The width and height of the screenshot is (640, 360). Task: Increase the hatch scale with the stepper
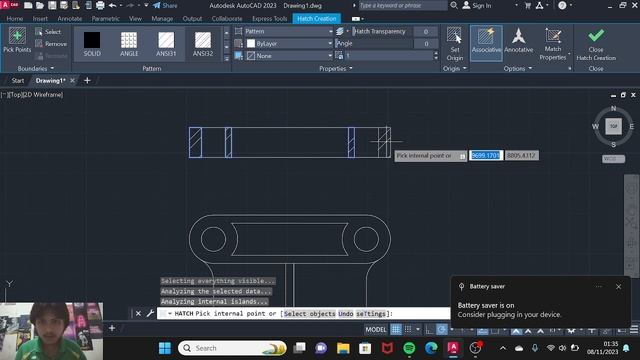(436, 53)
